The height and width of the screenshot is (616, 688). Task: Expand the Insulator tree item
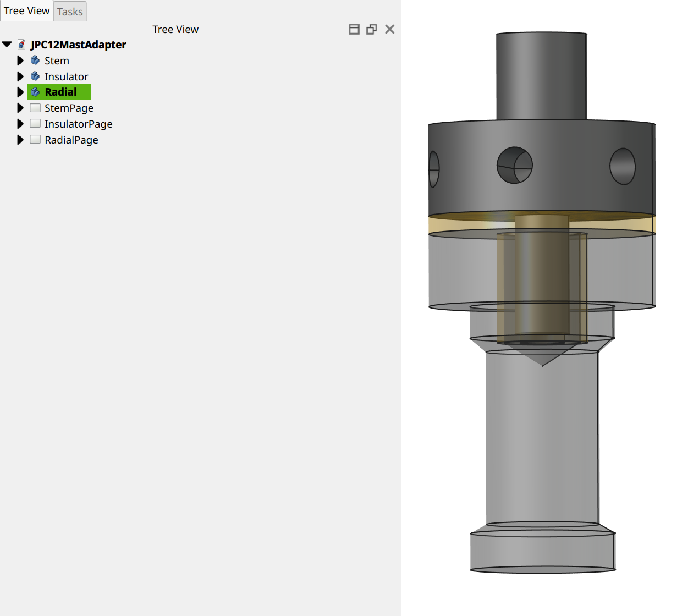click(x=20, y=76)
